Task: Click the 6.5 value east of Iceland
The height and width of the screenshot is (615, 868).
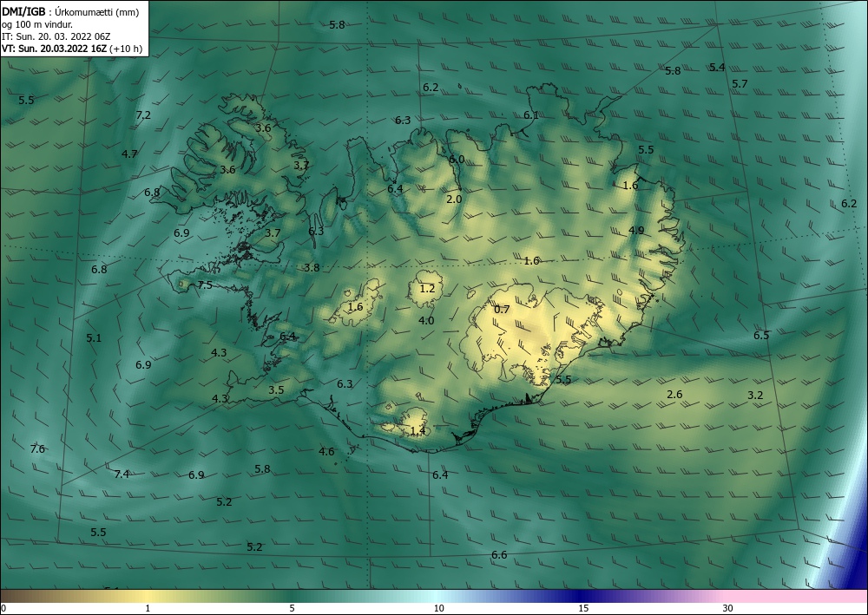Action: (761, 335)
